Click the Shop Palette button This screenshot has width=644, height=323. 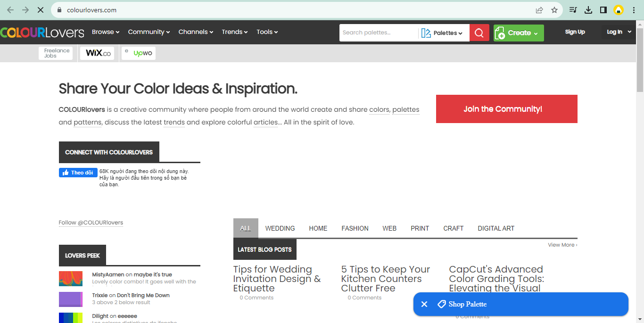tap(521, 304)
